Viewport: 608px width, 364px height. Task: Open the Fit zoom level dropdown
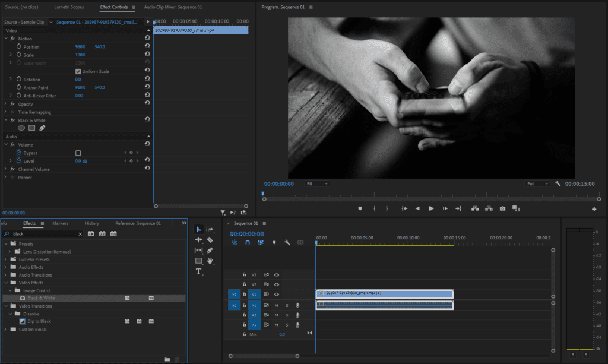tap(317, 183)
